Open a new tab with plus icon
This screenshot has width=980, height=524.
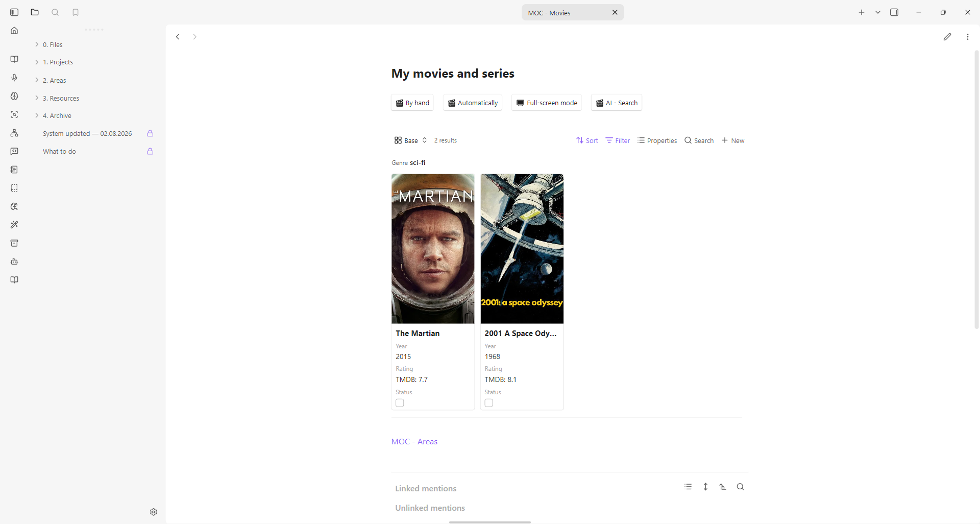[x=862, y=12]
